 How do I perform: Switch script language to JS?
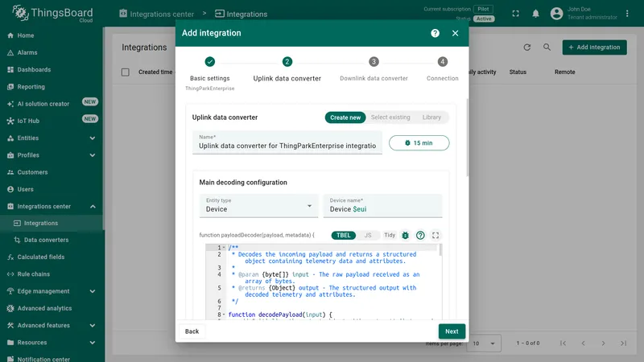tap(368, 235)
